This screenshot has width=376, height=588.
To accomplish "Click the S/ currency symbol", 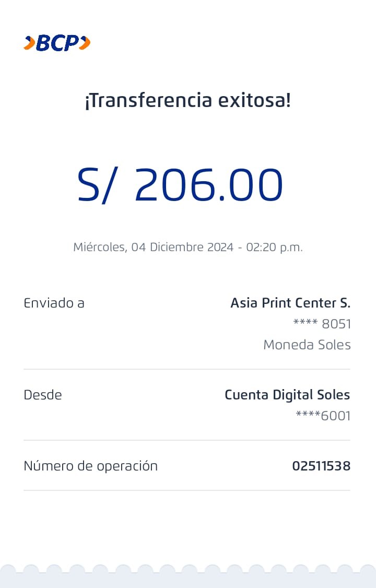I will (95, 185).
